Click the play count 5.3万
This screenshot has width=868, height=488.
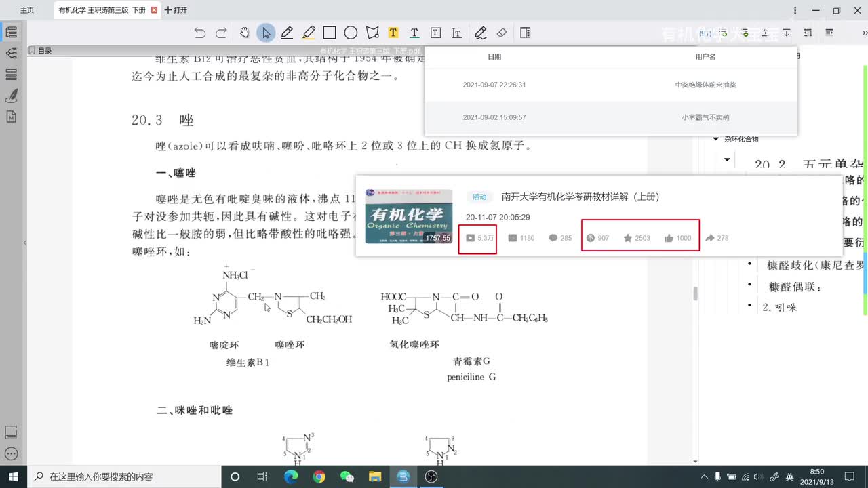coord(479,238)
